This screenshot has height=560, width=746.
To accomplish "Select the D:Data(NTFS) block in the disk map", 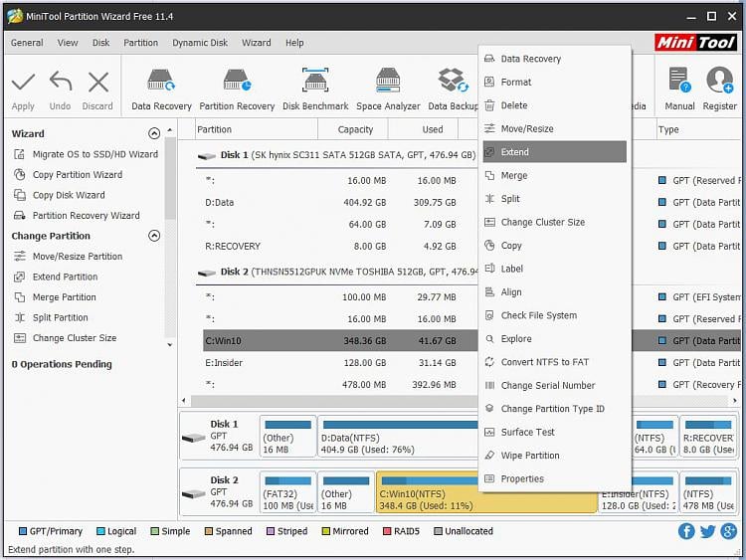I will coord(399,438).
